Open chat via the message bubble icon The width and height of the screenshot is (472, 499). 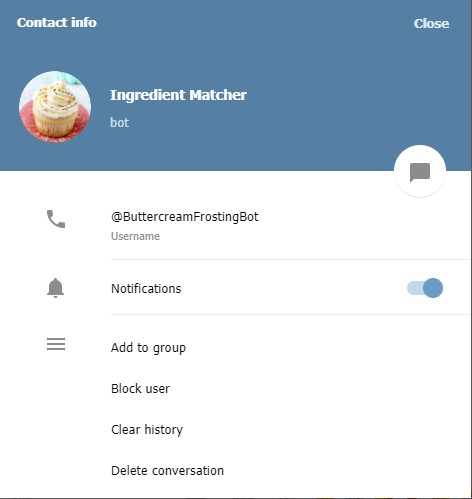click(420, 173)
